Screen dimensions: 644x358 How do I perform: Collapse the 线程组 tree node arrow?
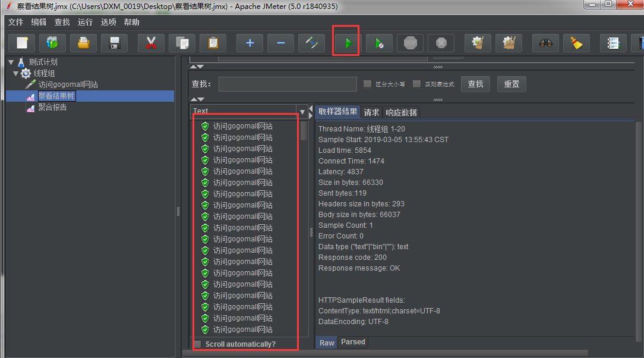[x=15, y=73]
